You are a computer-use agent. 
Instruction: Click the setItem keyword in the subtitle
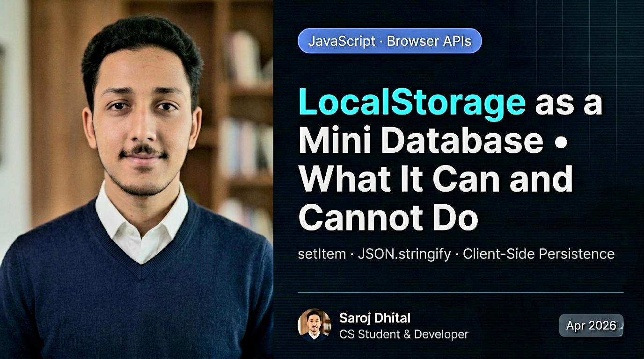coord(321,254)
